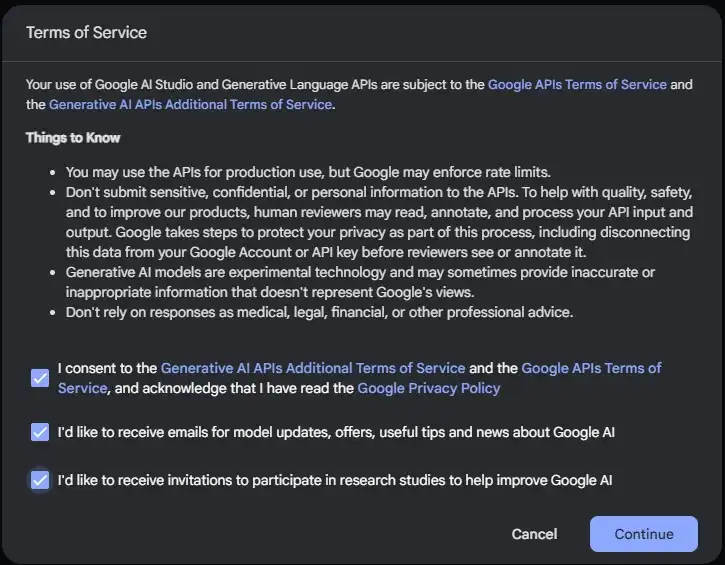The image size is (725, 565).
Task: Open Generative AI APIs Additional Terms link in intro paragraph
Action: (190, 104)
